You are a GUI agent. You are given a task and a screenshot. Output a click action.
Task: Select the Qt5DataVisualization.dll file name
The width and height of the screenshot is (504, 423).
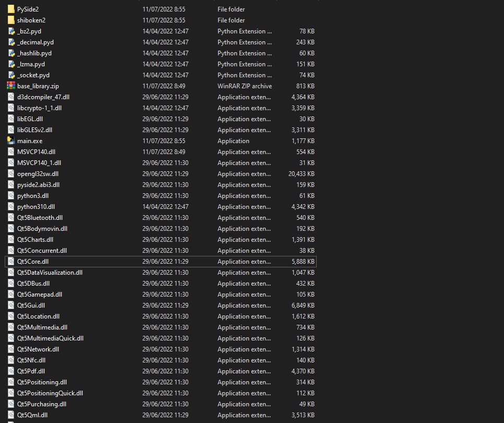click(50, 273)
